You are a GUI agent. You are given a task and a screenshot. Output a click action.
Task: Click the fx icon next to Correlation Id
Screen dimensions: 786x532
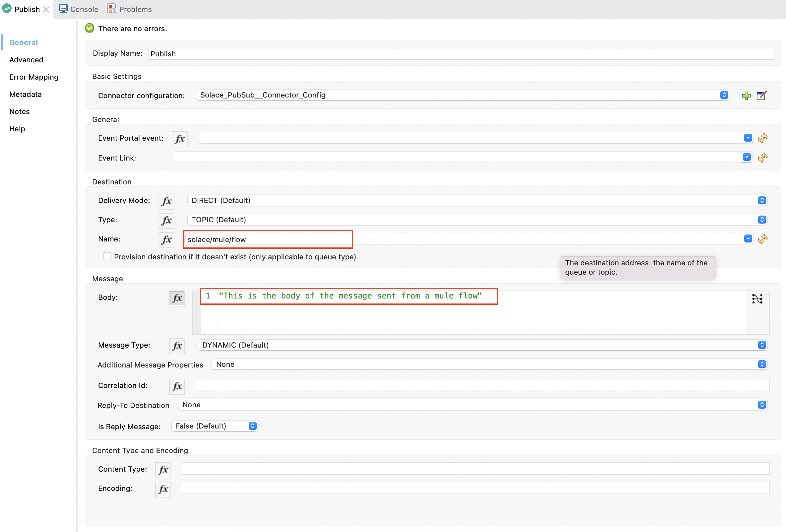[x=177, y=386]
